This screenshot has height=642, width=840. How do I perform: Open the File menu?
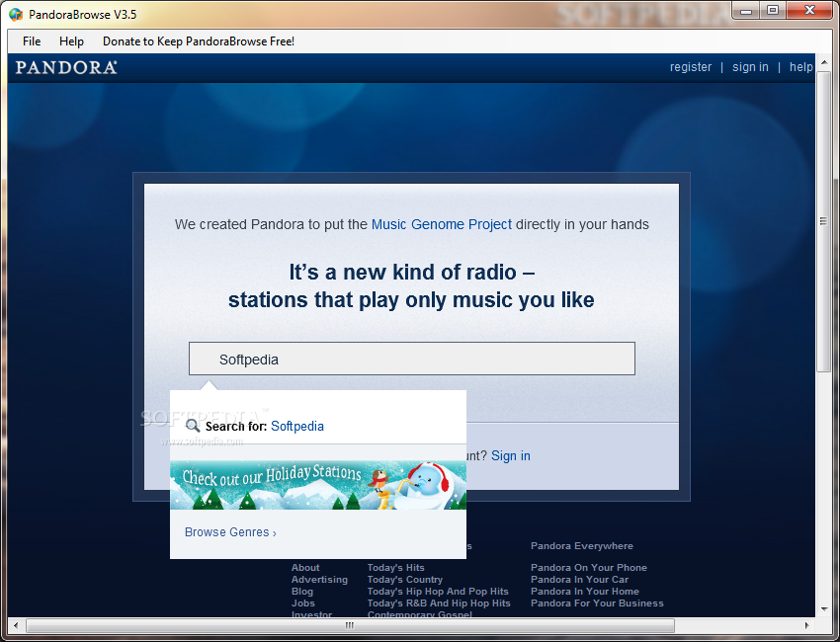(x=32, y=41)
